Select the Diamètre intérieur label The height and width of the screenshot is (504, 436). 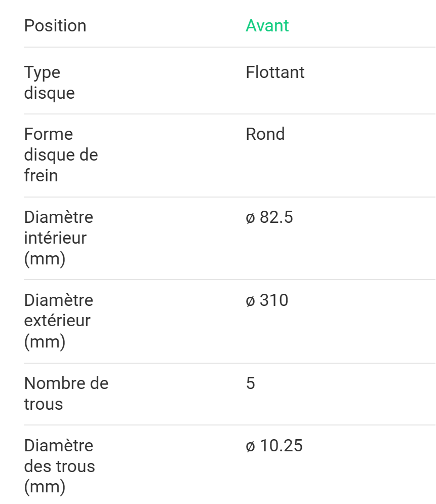coord(59,238)
